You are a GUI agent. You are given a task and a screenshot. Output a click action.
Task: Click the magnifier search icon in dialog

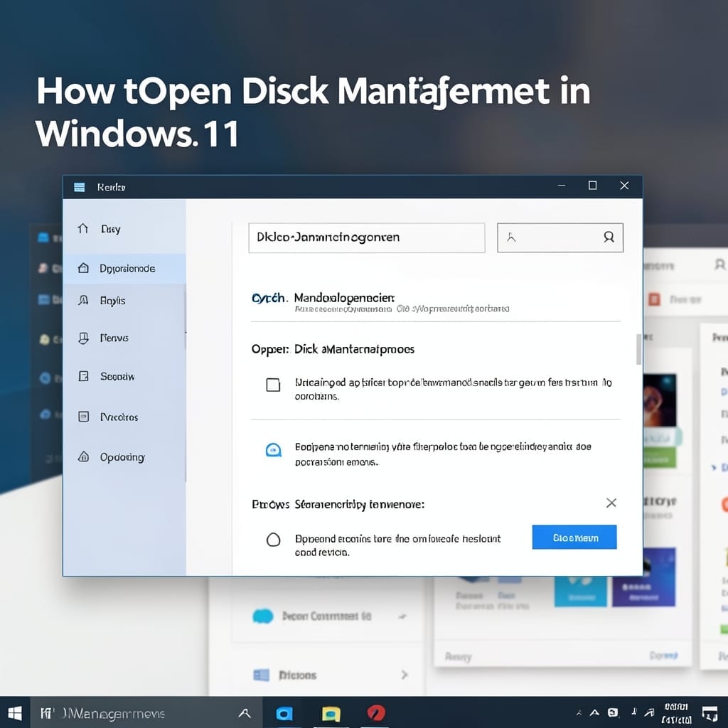point(609,237)
